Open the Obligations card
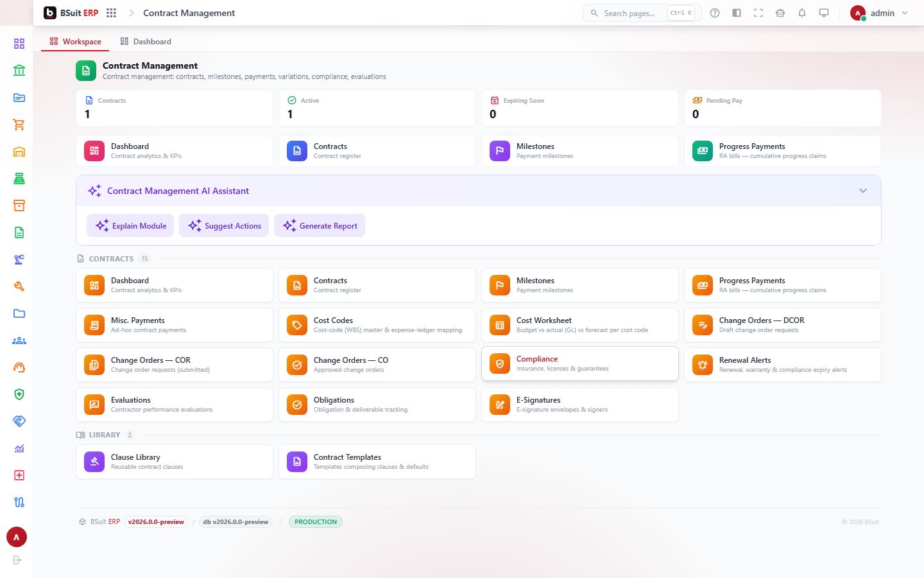Image resolution: width=924 pixels, height=578 pixels. (x=377, y=405)
